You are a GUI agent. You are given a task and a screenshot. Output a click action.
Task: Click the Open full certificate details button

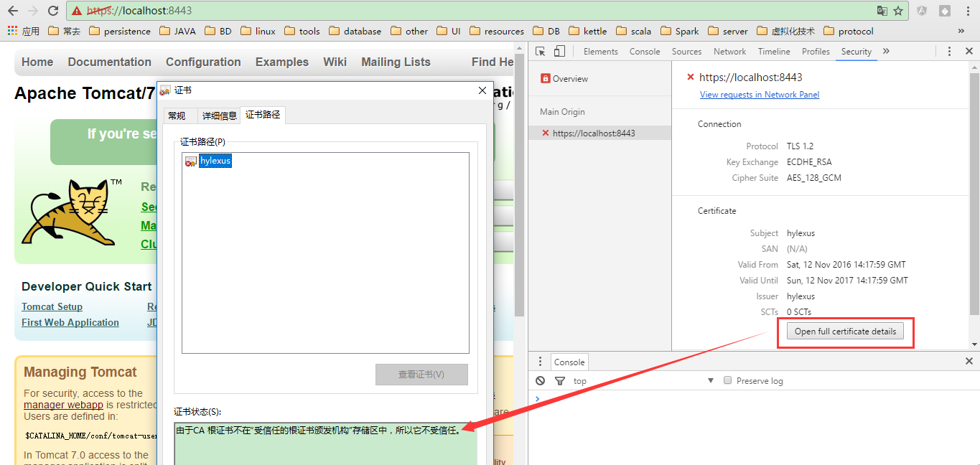pyautogui.click(x=845, y=331)
